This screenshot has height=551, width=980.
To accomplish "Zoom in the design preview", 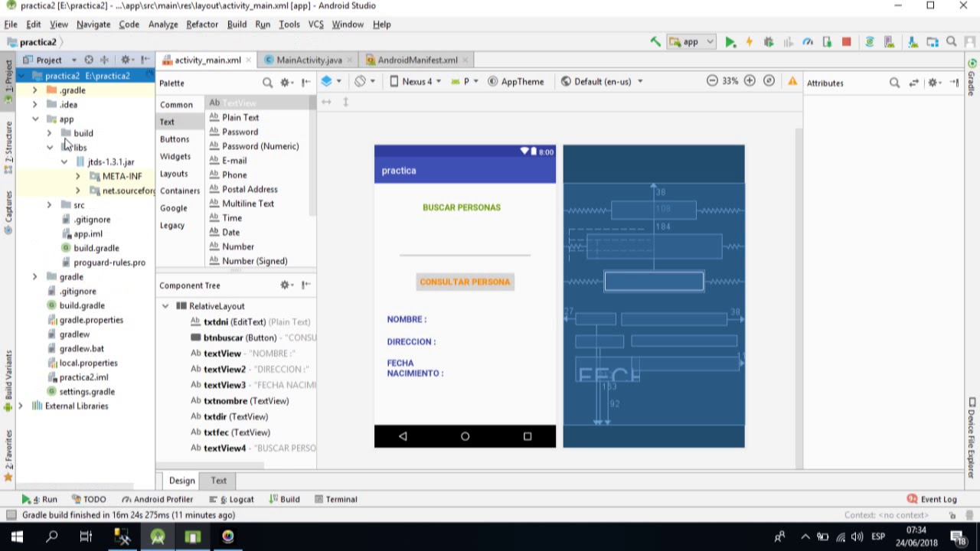I will (750, 81).
